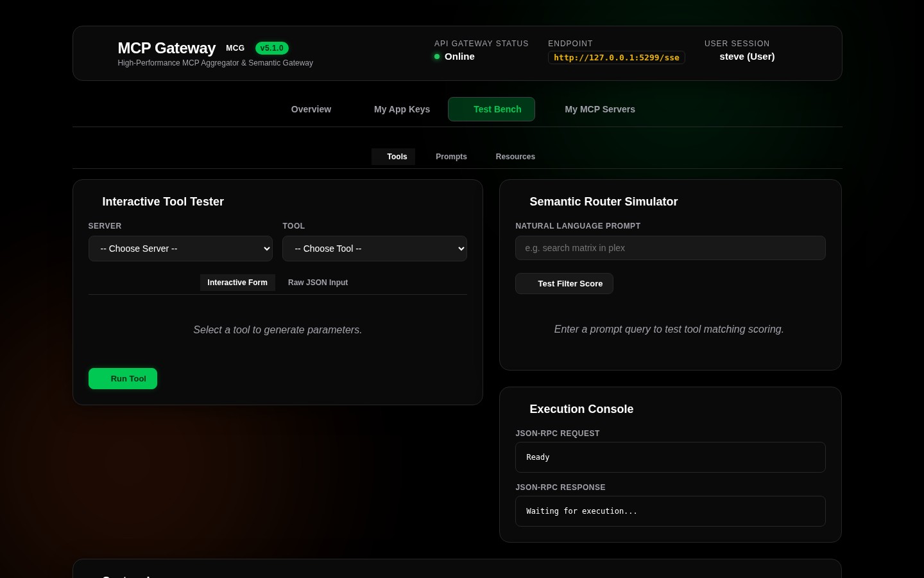Click the steve (User) session label
The image size is (924, 578).
pos(747,57)
